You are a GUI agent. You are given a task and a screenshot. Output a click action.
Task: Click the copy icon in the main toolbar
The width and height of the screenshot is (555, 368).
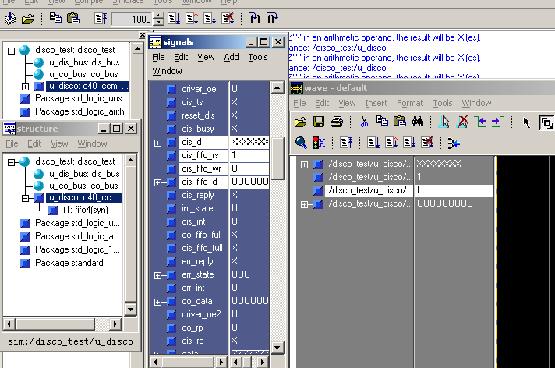[56, 18]
